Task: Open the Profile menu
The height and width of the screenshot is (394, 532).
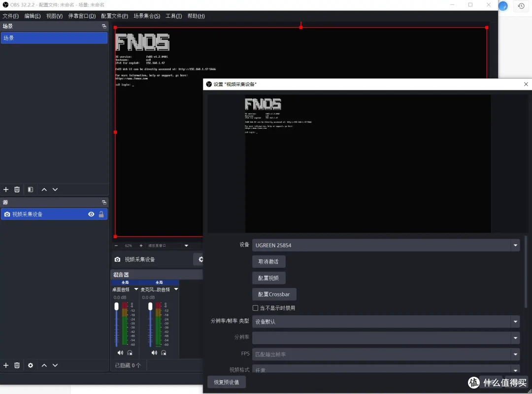Action: (x=115, y=16)
